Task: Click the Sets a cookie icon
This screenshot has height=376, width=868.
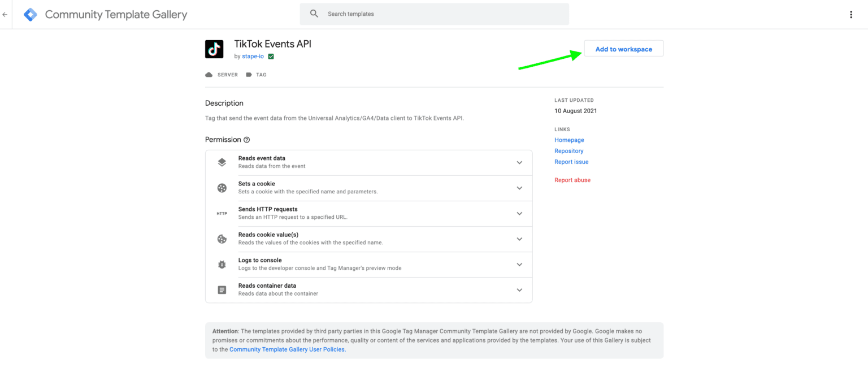Action: point(222,188)
